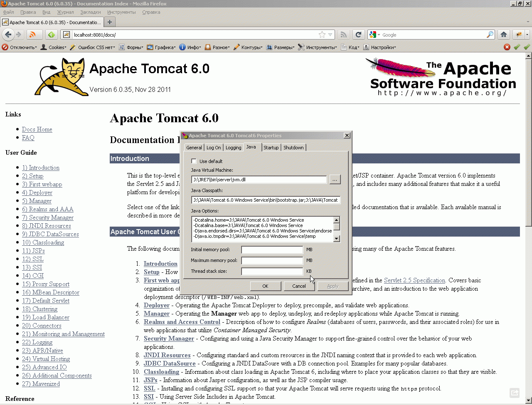Click the Java Virtual Machine path field
Viewport: 532px width, 405px height.
coord(259,180)
